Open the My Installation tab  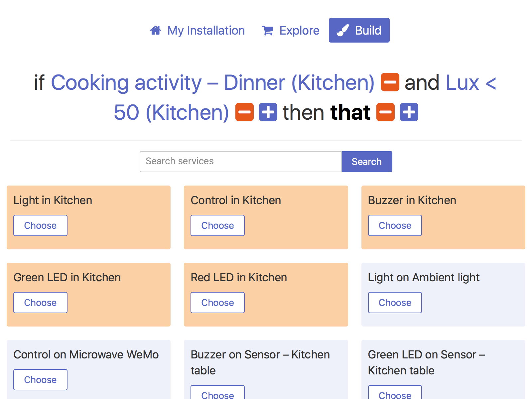(206, 31)
